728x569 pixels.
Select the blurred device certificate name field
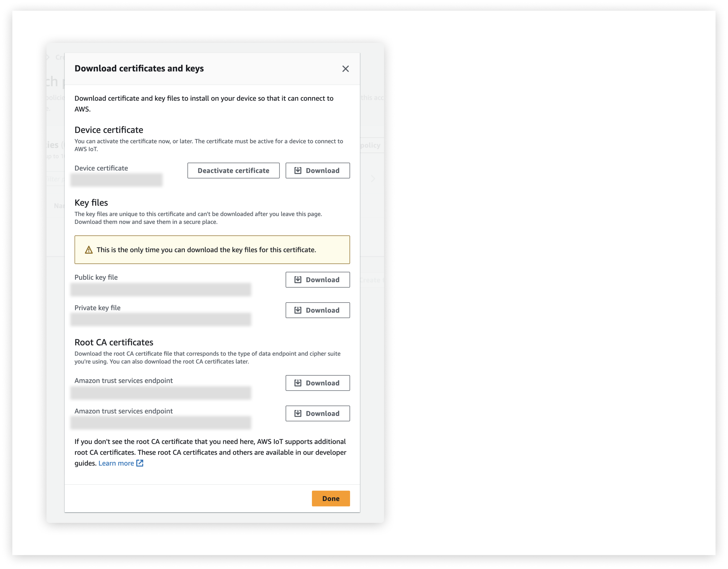(x=117, y=179)
